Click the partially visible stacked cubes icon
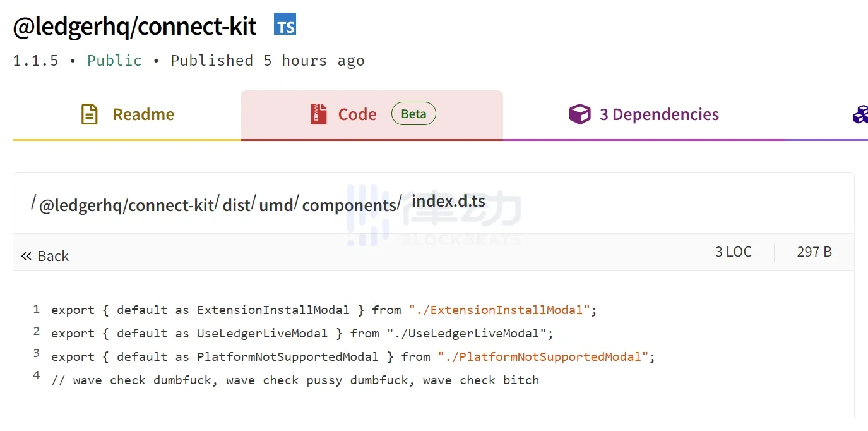This screenshot has height=431, width=868. 860,114
